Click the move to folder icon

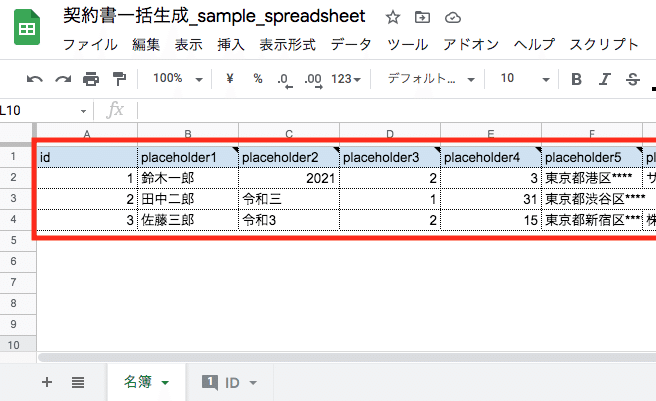coord(422,17)
